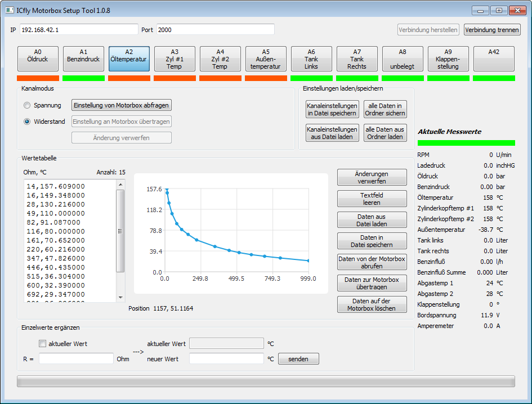Select the A9 Klappenstellung channel

tap(448, 59)
